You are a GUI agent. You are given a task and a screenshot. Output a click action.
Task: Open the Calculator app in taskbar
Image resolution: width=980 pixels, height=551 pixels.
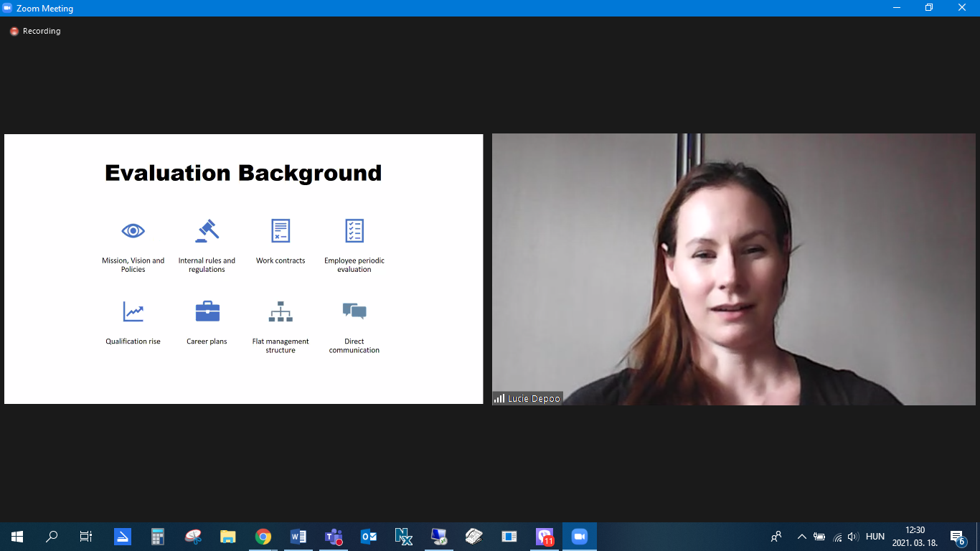pyautogui.click(x=158, y=537)
